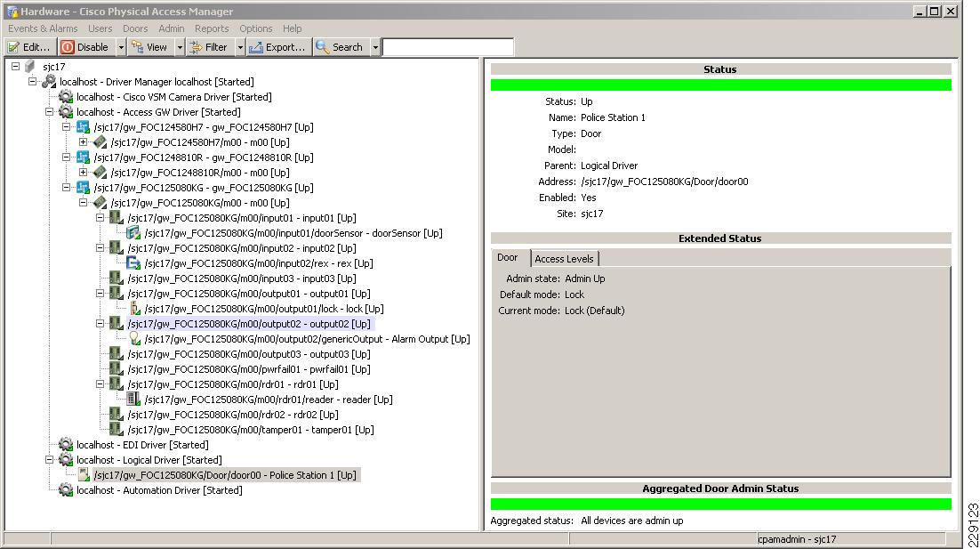This screenshot has height=549, width=980.
Task: Open the Events & Alarms menu
Action: (x=43, y=28)
